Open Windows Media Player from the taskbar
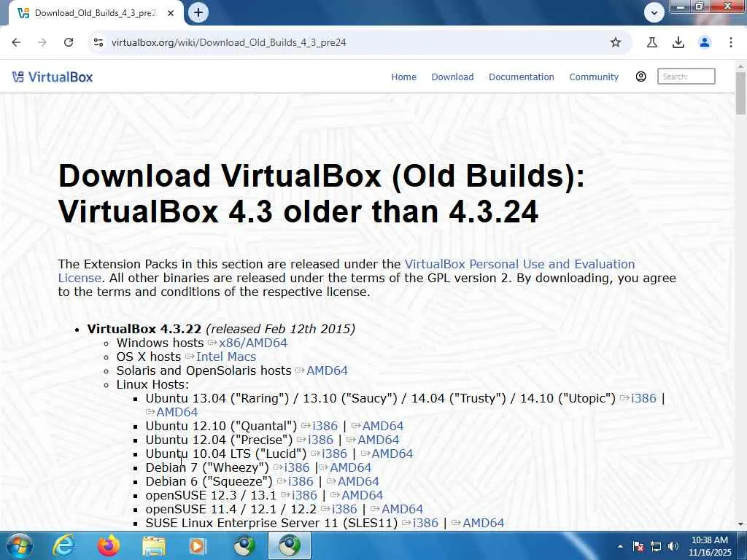 click(197, 545)
